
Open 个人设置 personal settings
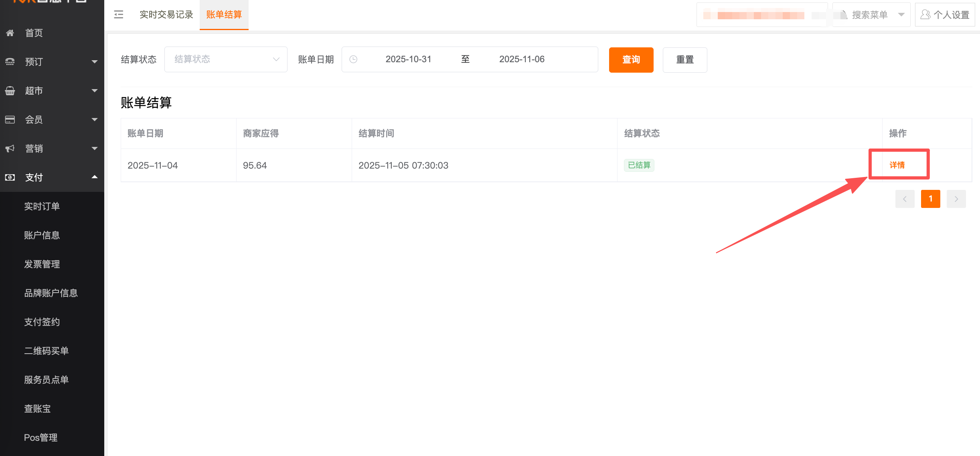[945, 15]
